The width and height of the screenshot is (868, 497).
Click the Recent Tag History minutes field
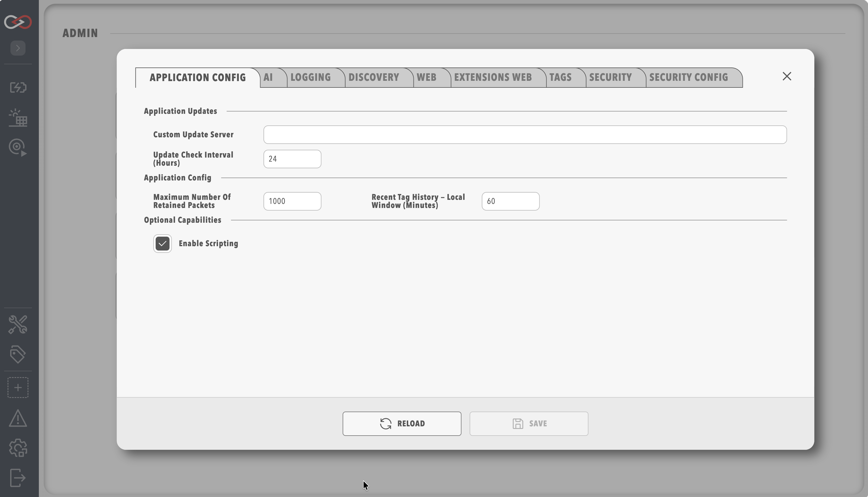pos(510,201)
